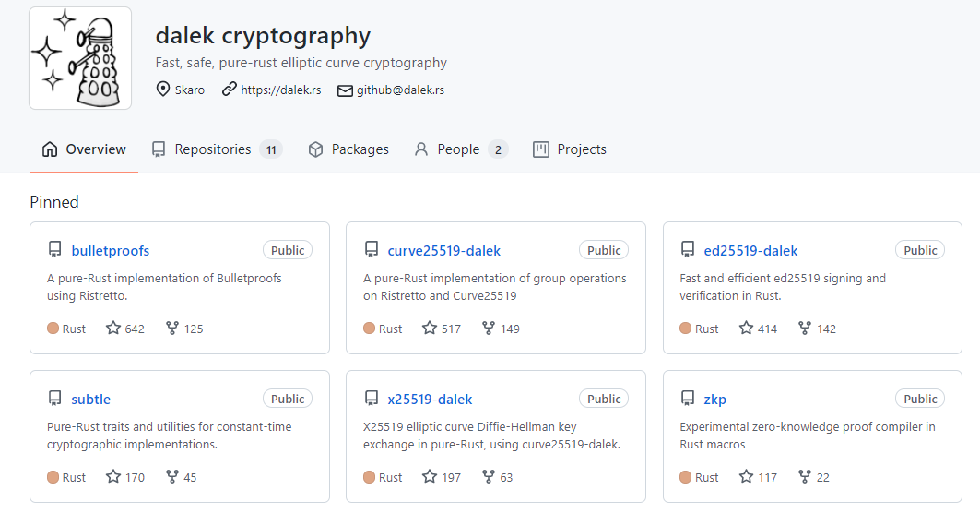The image size is (980, 514).
Task: Open the ed25519-dalek repository
Action: point(750,250)
